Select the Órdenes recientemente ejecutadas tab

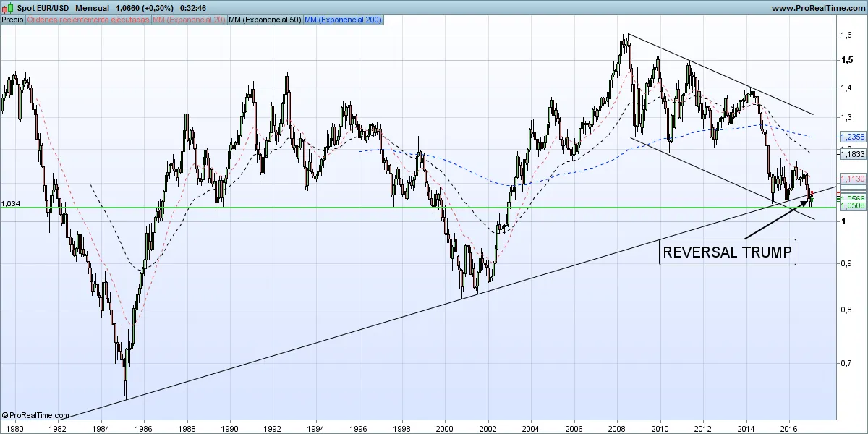(x=88, y=20)
